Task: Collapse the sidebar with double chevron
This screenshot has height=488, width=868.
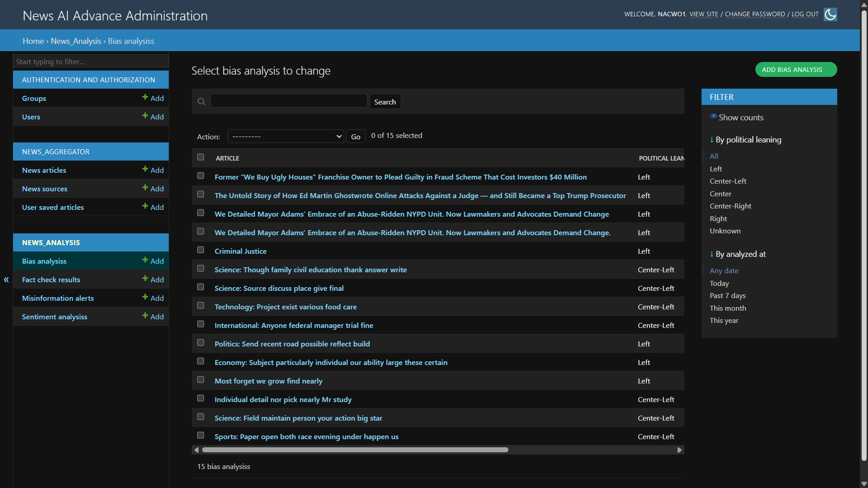Action: coord(6,280)
